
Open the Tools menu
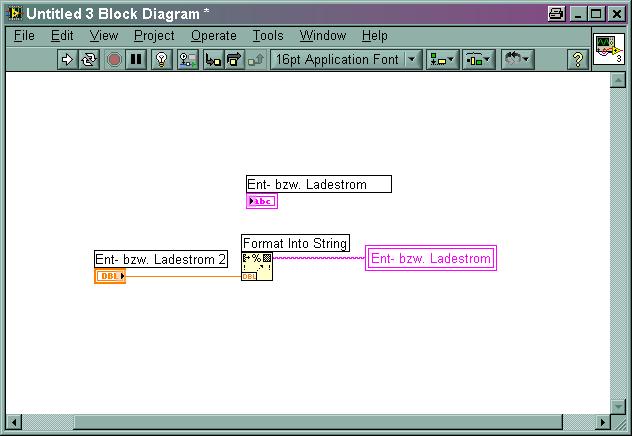click(268, 36)
